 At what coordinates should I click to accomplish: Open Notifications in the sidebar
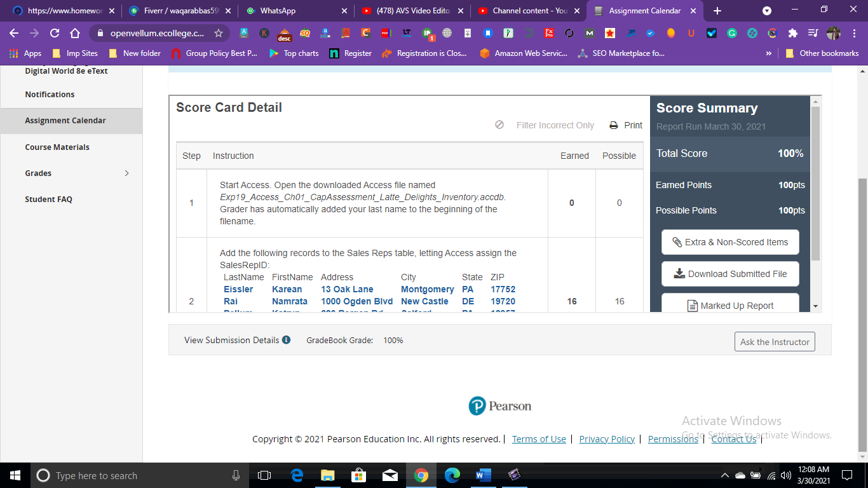pos(50,94)
